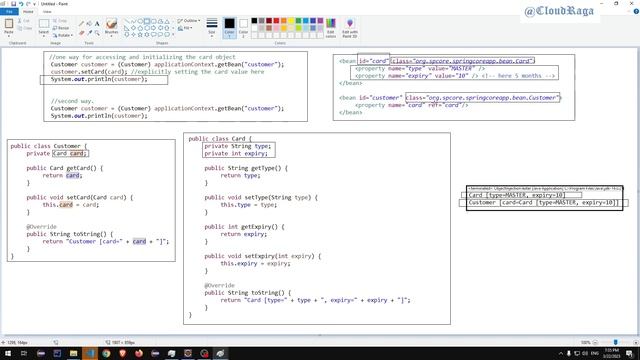640x360 pixels.
Task: Click the ENG language indicator
Action: (595, 353)
